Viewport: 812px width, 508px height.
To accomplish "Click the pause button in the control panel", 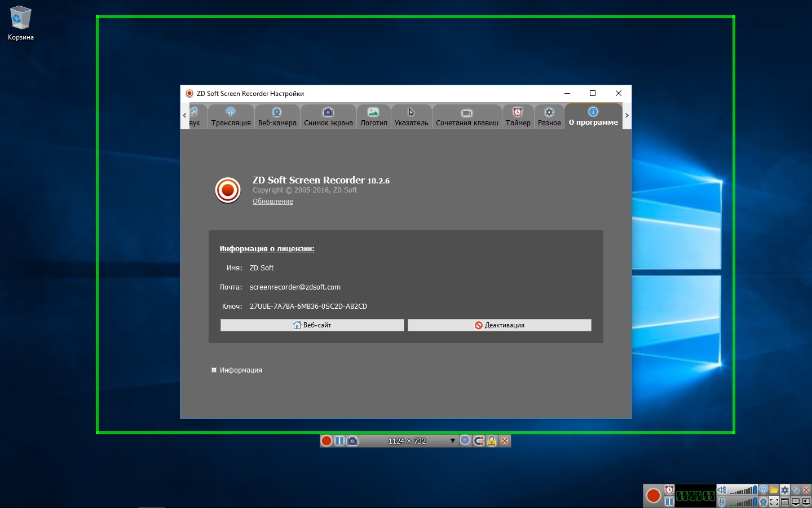I will (669, 502).
